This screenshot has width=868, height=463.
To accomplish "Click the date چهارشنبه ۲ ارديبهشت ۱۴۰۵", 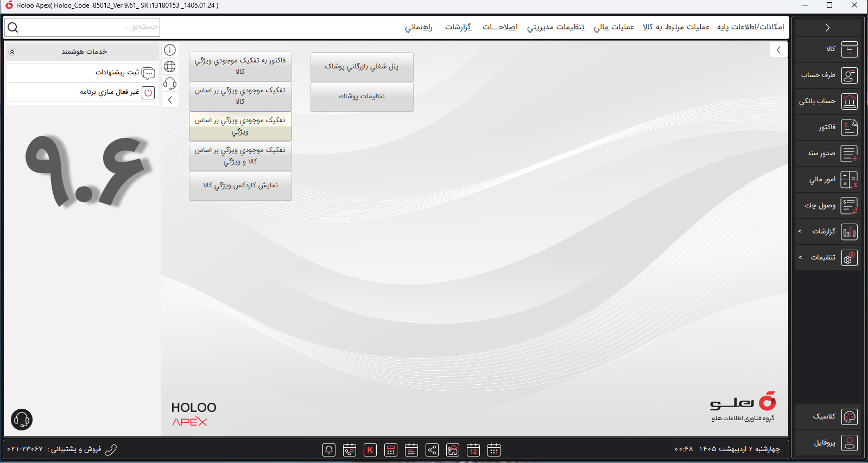I will [739, 449].
